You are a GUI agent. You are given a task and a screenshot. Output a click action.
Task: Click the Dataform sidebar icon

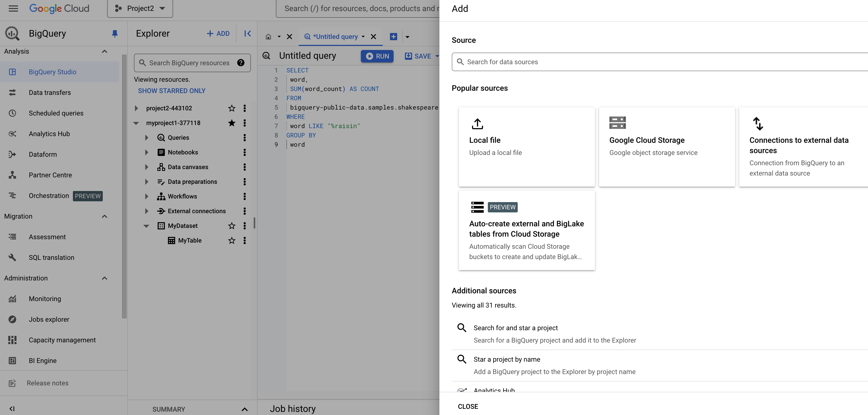pos(12,154)
